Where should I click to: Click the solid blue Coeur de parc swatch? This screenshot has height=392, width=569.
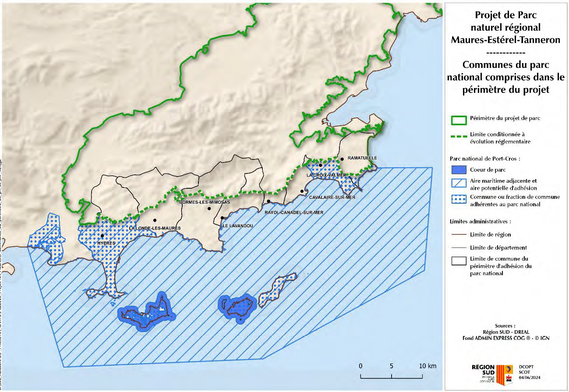point(458,170)
